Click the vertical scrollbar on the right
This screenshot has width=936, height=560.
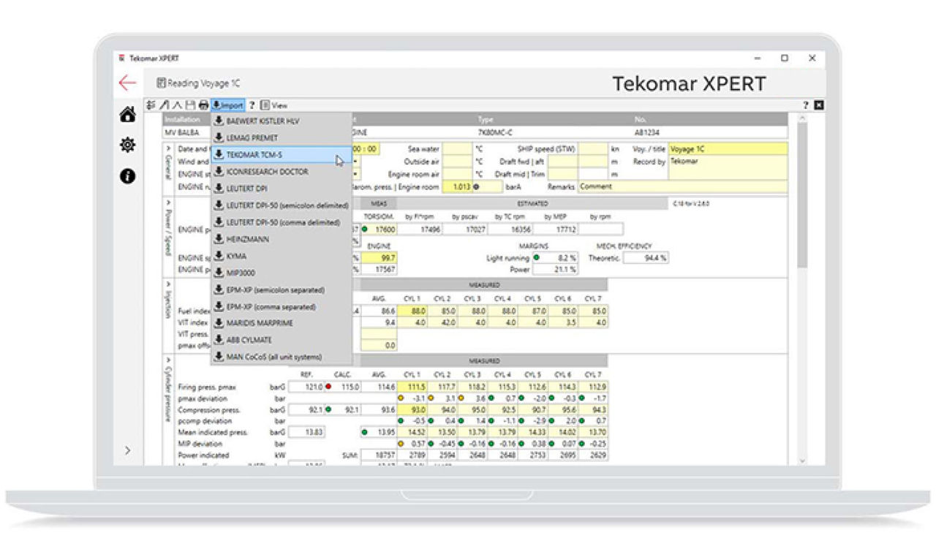[801, 219]
